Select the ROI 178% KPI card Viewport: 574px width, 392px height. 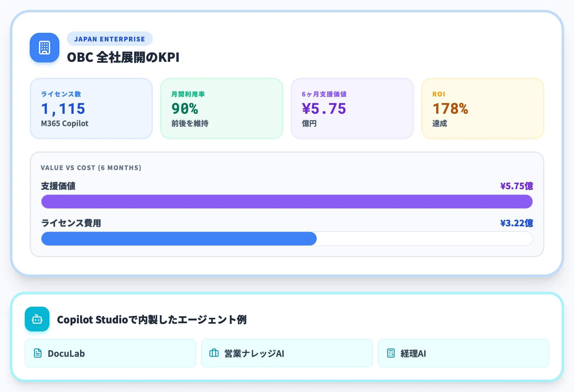pos(483,109)
